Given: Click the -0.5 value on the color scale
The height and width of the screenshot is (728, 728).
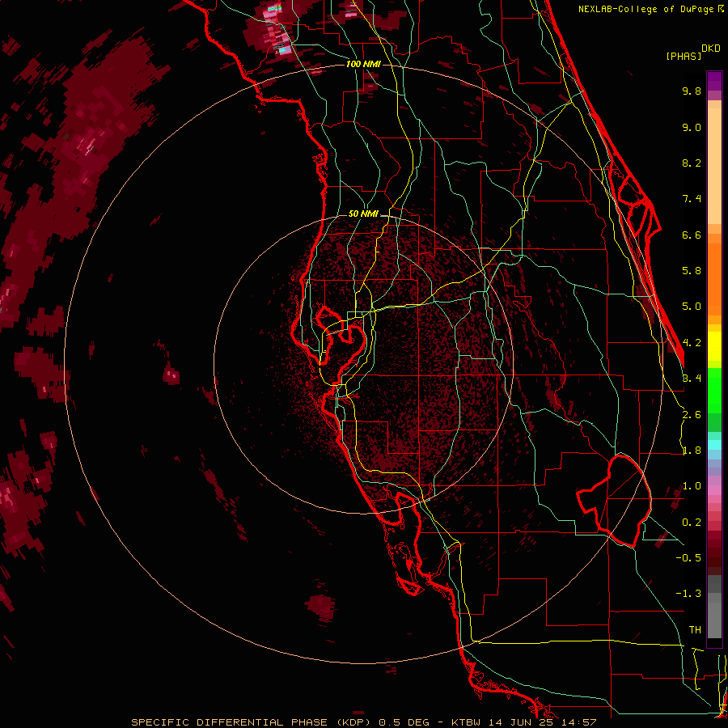Looking at the screenshot, I should 688,558.
